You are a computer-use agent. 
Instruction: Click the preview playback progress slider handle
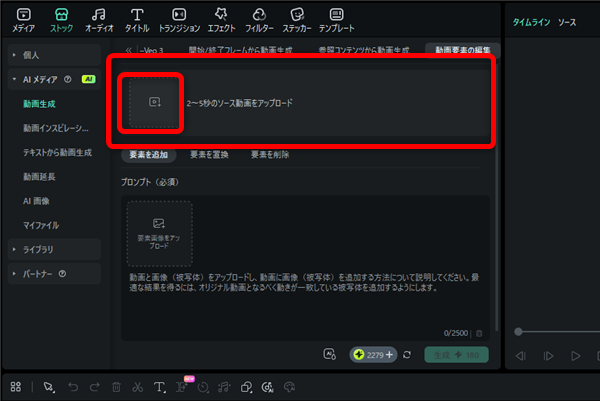coord(518,331)
